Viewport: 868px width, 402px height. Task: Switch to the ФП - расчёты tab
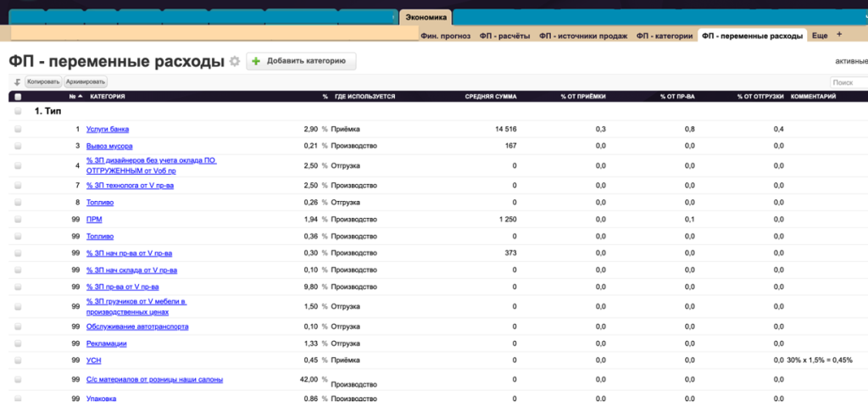504,36
